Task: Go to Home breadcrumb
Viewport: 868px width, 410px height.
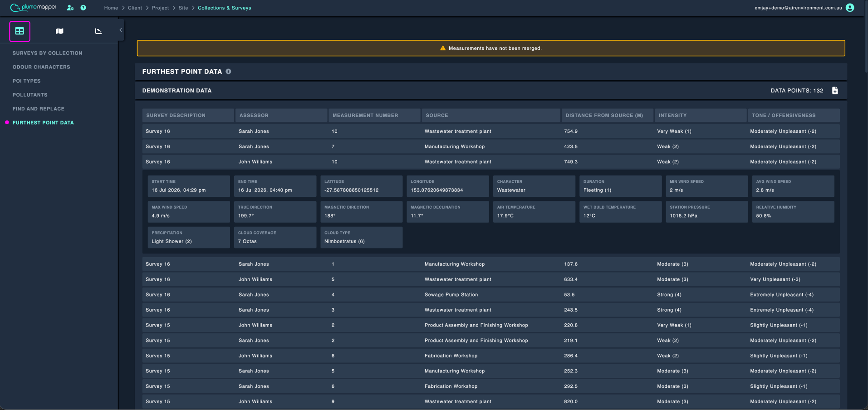Action: click(x=111, y=8)
